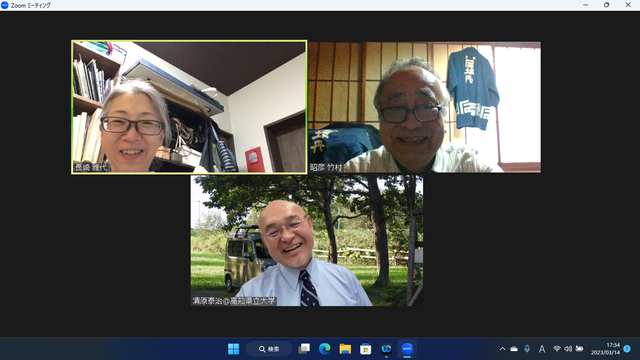Select the 清原泰治@高知県立大学 video tile
This screenshot has height=360, width=640.
tap(307, 241)
